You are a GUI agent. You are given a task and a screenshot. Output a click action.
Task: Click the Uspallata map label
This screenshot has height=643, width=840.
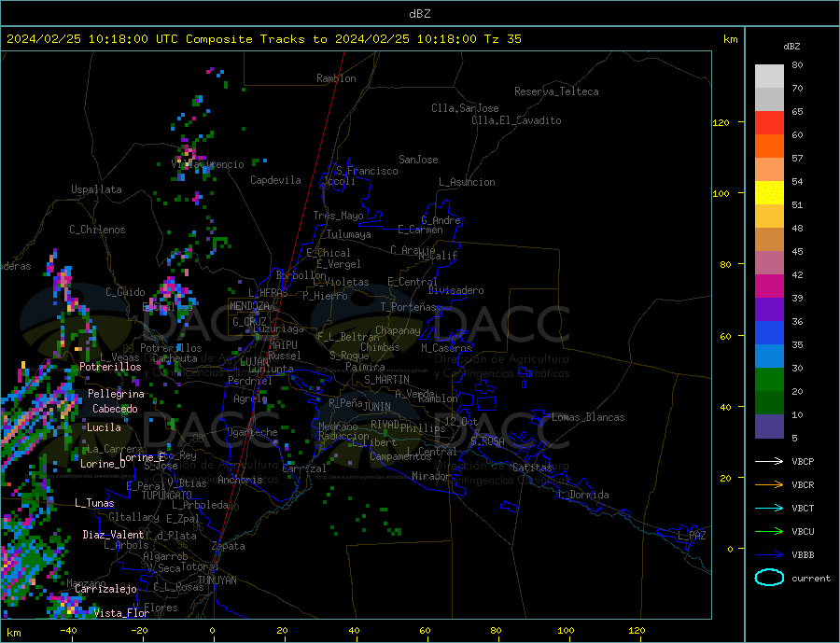tap(96, 189)
